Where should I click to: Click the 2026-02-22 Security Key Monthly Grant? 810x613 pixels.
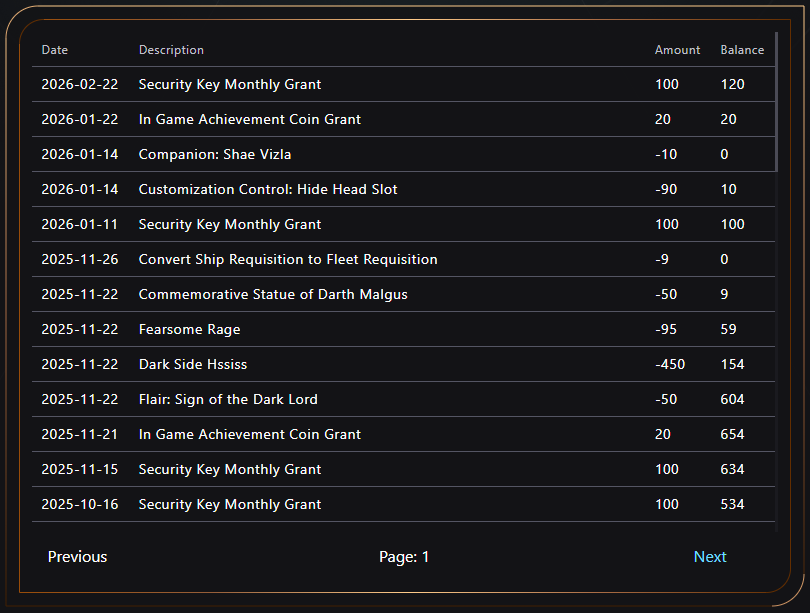click(x=230, y=84)
